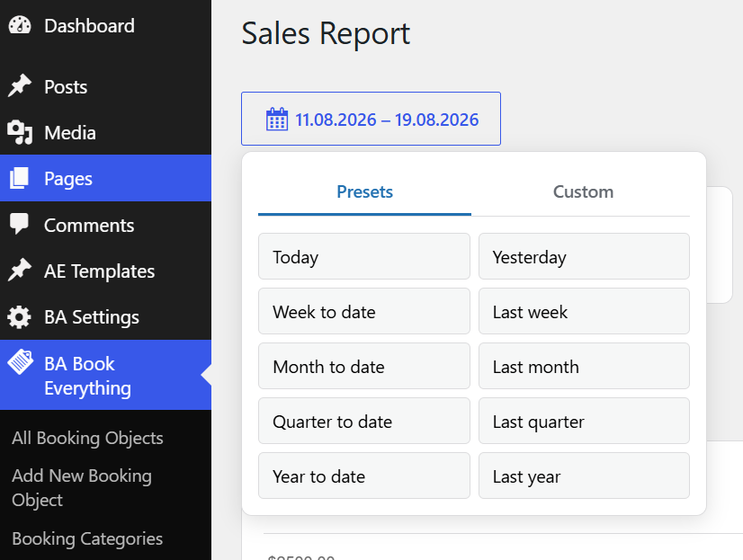Click the BA Settings gear icon
Image resolution: width=743 pixels, height=560 pixels.
[x=20, y=316]
